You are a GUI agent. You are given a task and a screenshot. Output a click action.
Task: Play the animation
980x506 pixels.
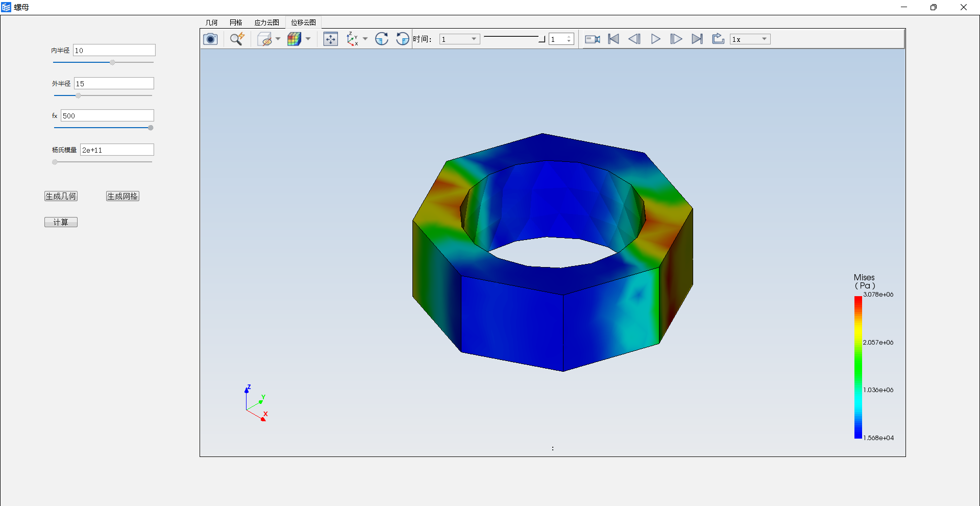pos(656,39)
